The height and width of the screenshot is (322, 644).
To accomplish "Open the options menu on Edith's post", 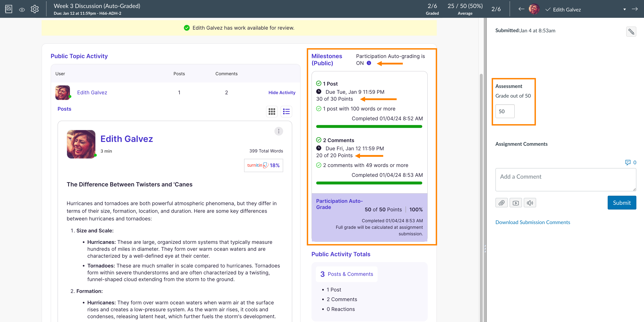I will point(278,131).
